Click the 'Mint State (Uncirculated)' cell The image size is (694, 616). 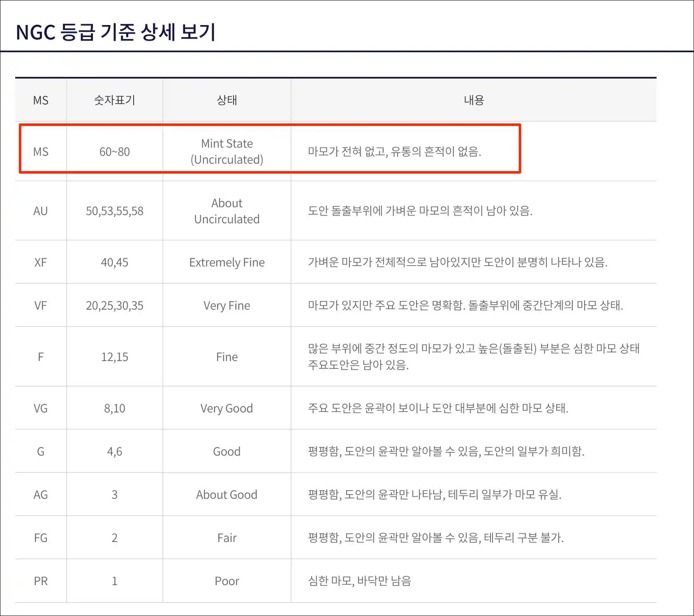(227, 151)
